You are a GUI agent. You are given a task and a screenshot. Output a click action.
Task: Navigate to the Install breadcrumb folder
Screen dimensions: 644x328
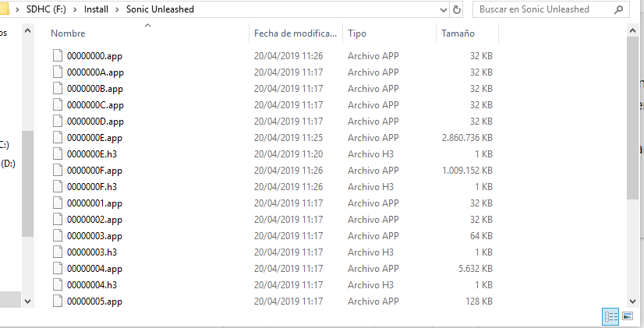(96, 9)
